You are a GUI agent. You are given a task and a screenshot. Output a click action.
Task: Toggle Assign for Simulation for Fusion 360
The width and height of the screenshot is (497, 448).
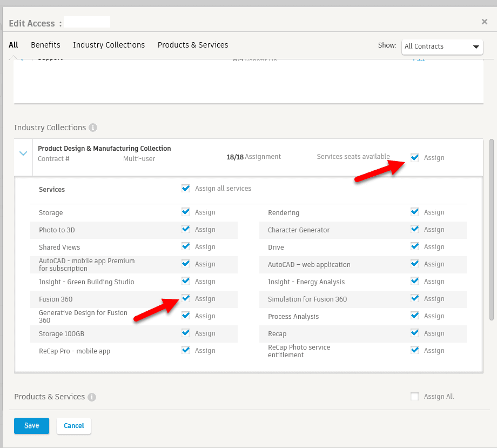[414, 299]
